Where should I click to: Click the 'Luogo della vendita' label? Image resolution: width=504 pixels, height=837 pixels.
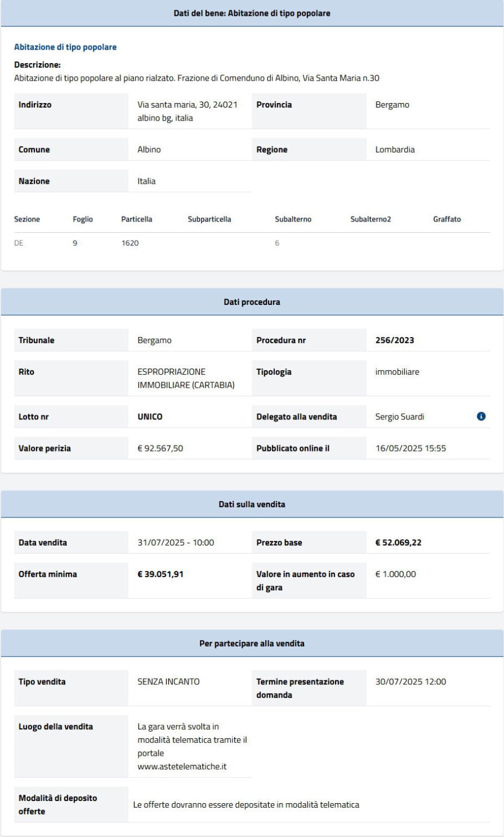click(56, 727)
